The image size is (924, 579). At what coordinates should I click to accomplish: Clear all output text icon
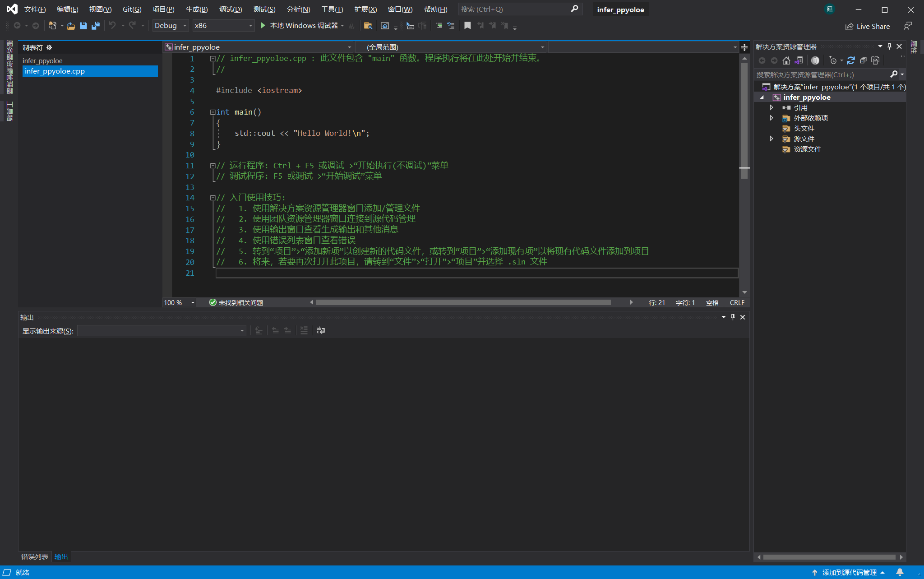[304, 331]
